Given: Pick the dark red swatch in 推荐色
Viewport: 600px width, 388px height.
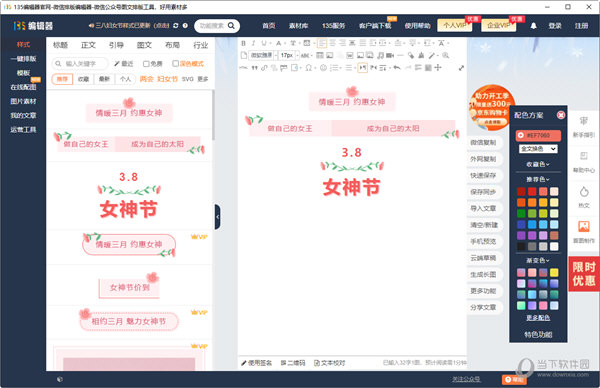Looking at the screenshot, I should click(x=521, y=191).
